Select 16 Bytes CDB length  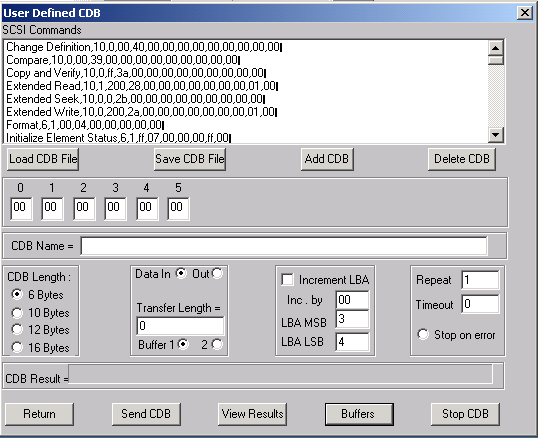(16, 347)
